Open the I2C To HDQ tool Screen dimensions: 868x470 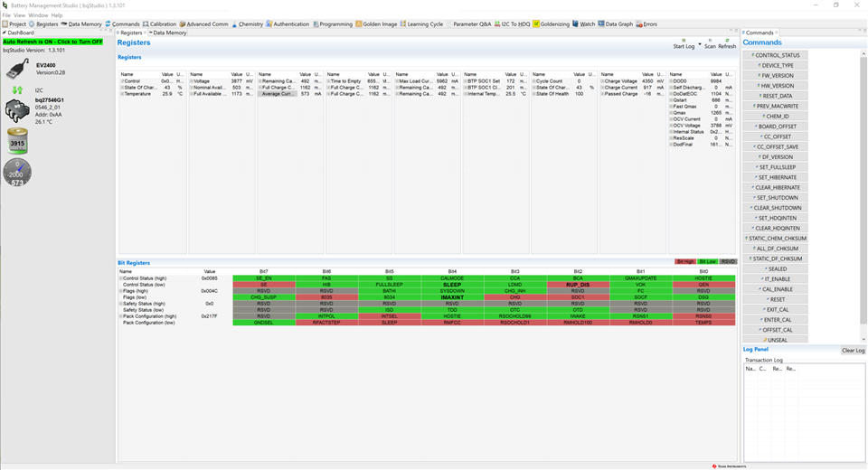click(x=512, y=24)
